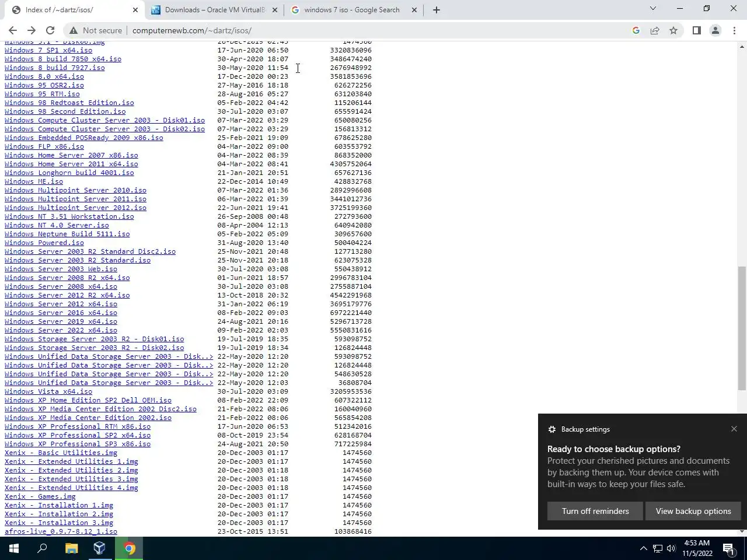This screenshot has width=747, height=560.
Task: Open Windows Server 2016 x64.iso link
Action: 61,313
